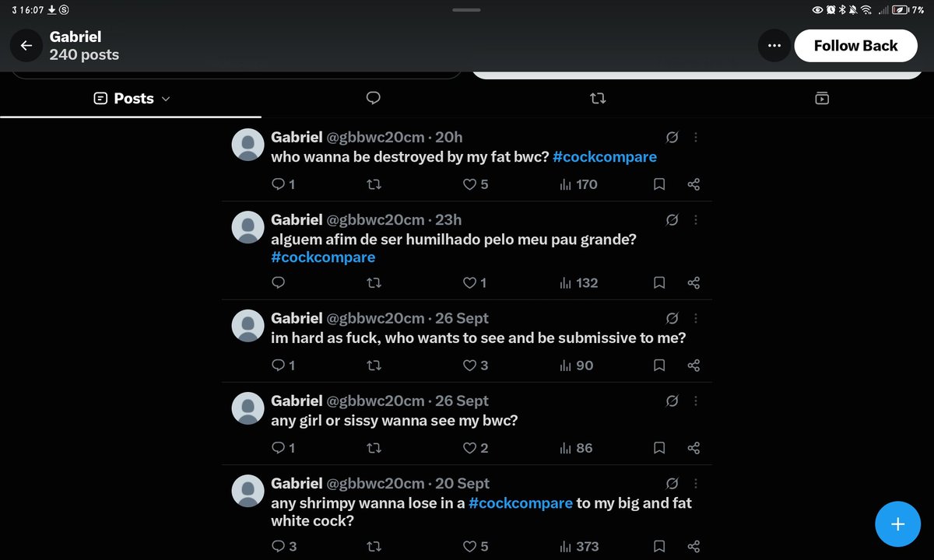Open the profile avatar of the 20h post
Screen dimensions: 934x560
point(248,145)
